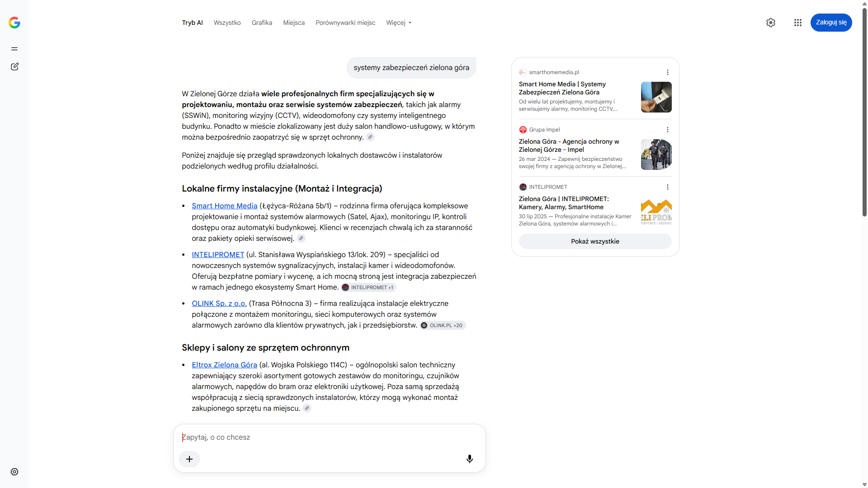
Task: Open the Eltrox Zielona Góra link
Action: pyautogui.click(x=224, y=365)
